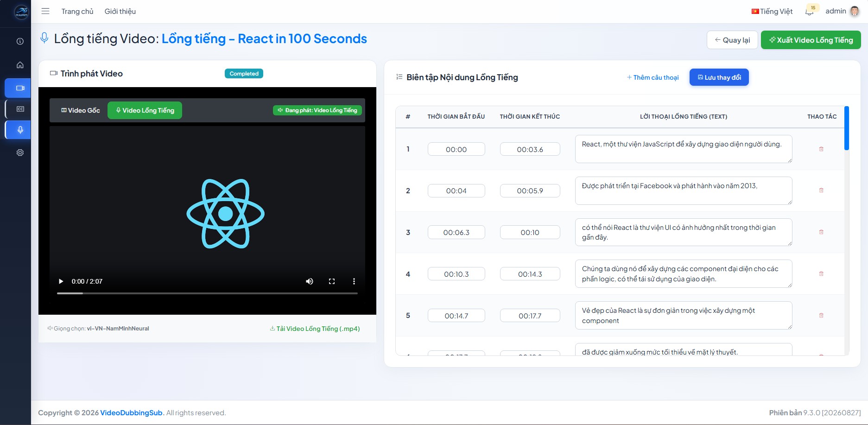Viewport: 868px width, 425px height.
Task: Click end time field 00:03.6
Action: pos(530,149)
